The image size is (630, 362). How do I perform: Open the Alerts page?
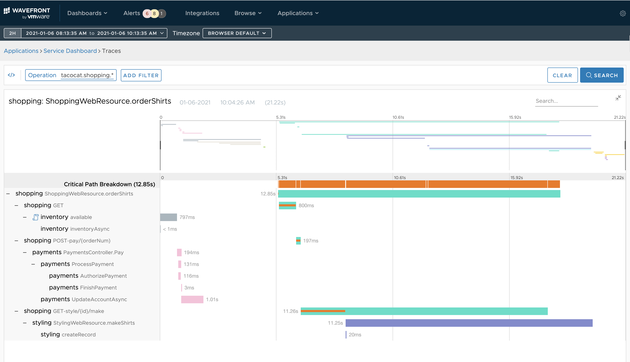click(131, 13)
